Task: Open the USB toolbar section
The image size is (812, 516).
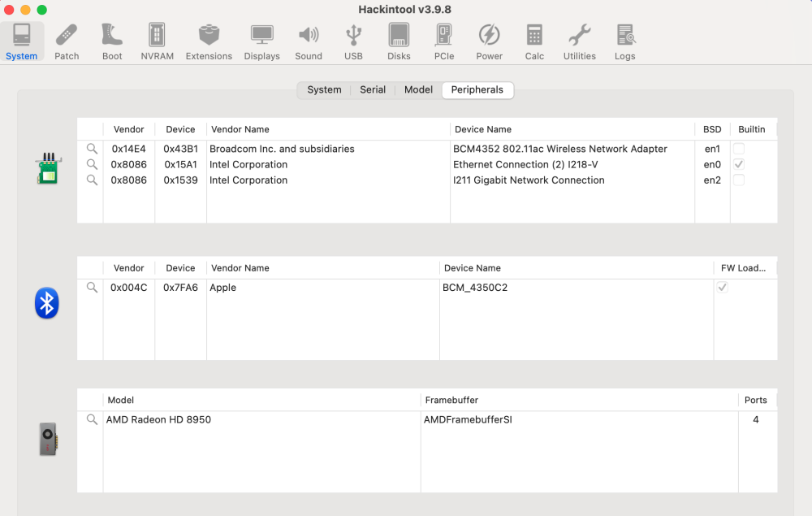Action: 354,42
